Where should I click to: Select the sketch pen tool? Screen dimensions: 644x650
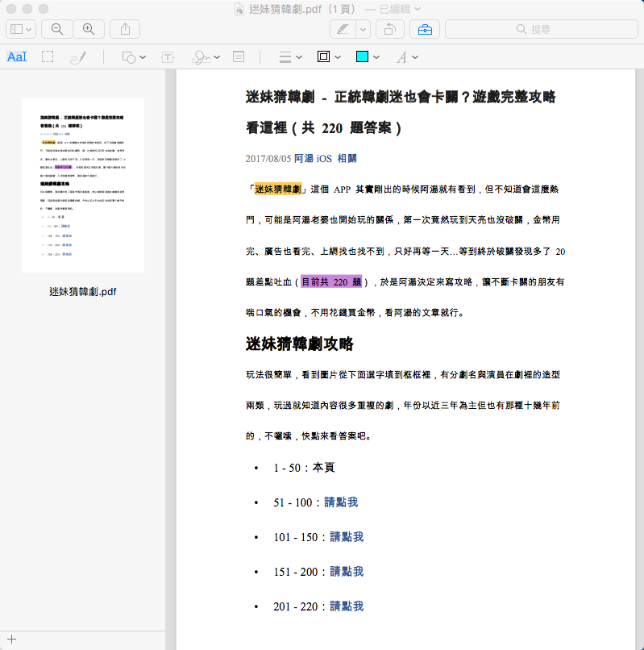click(x=78, y=57)
